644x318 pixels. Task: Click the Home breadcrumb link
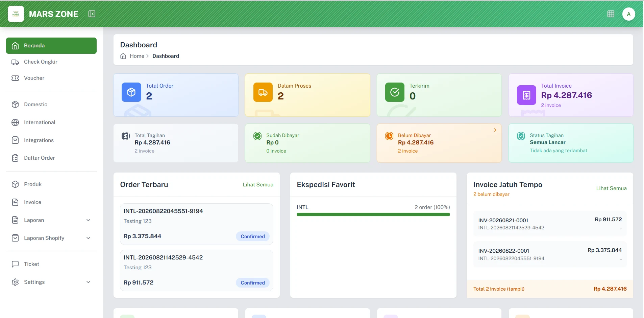[x=137, y=56]
